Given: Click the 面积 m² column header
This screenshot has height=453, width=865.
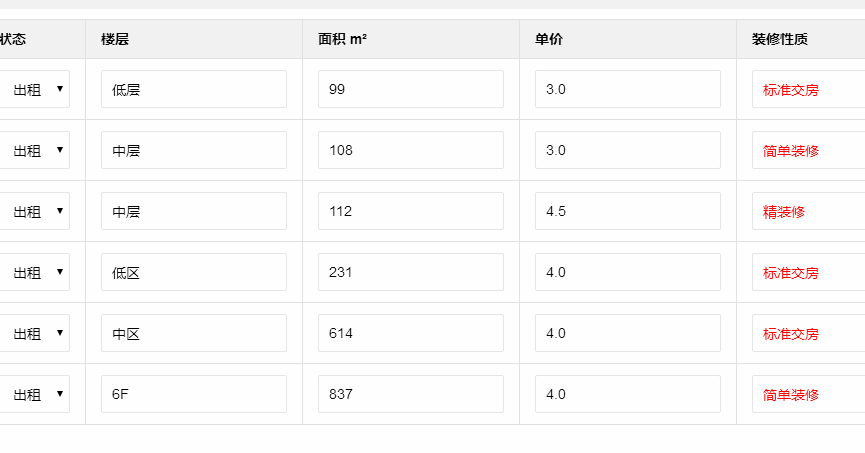Looking at the screenshot, I should click(x=342, y=40).
